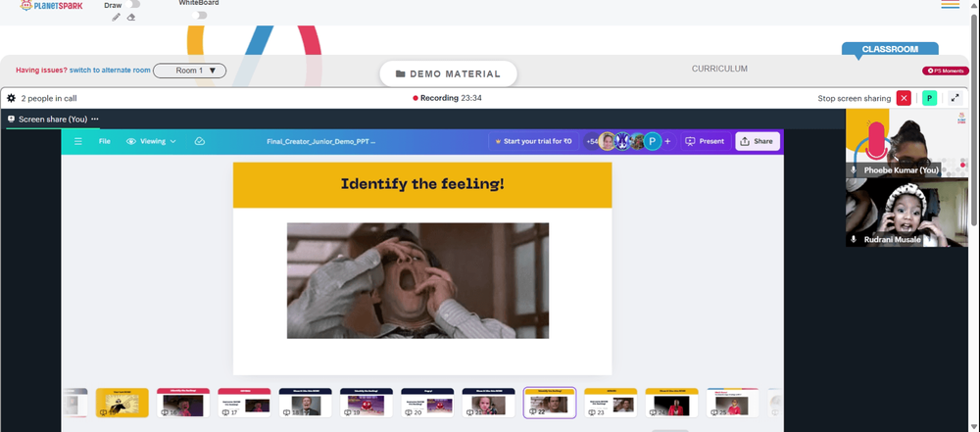Open the hamburger menu at top right
This screenshot has height=432, width=980.
[950, 4]
